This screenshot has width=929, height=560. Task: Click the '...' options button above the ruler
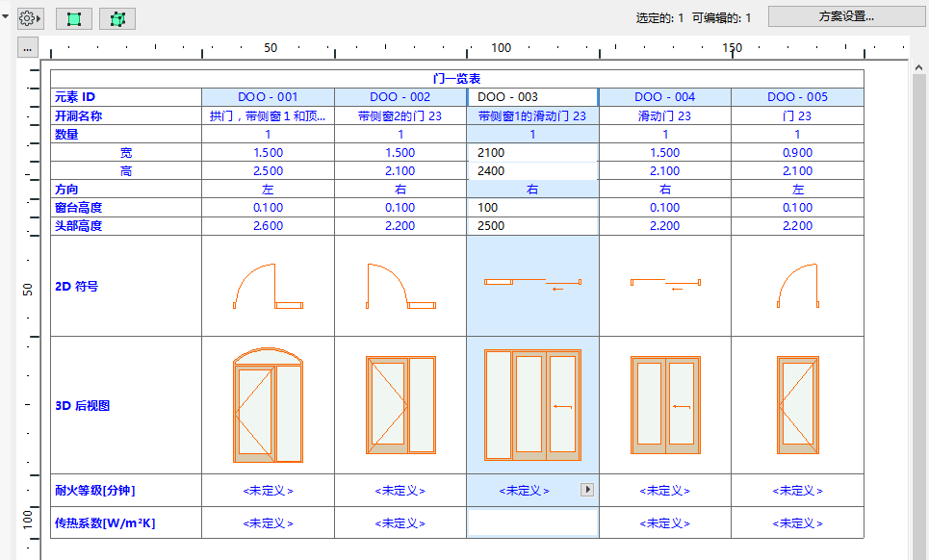(27, 46)
